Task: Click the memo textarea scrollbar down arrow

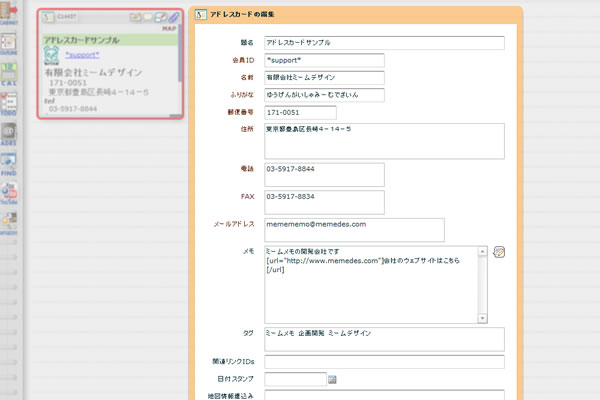Action: (483, 319)
